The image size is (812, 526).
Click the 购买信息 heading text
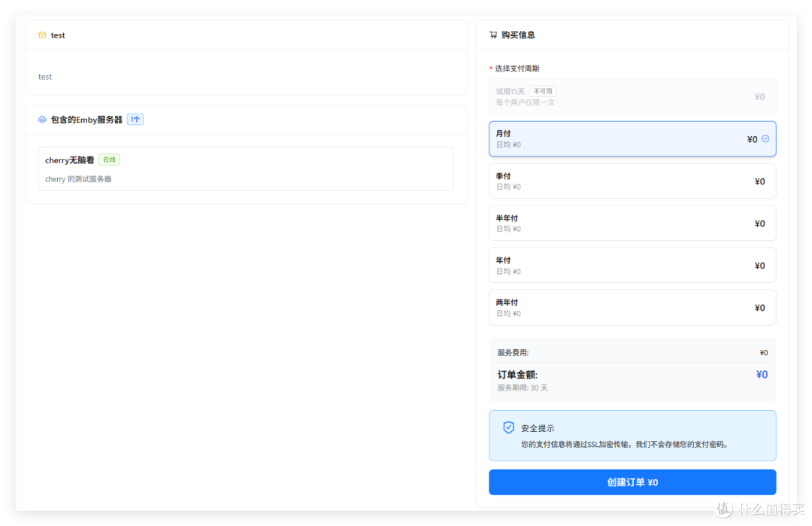(518, 35)
